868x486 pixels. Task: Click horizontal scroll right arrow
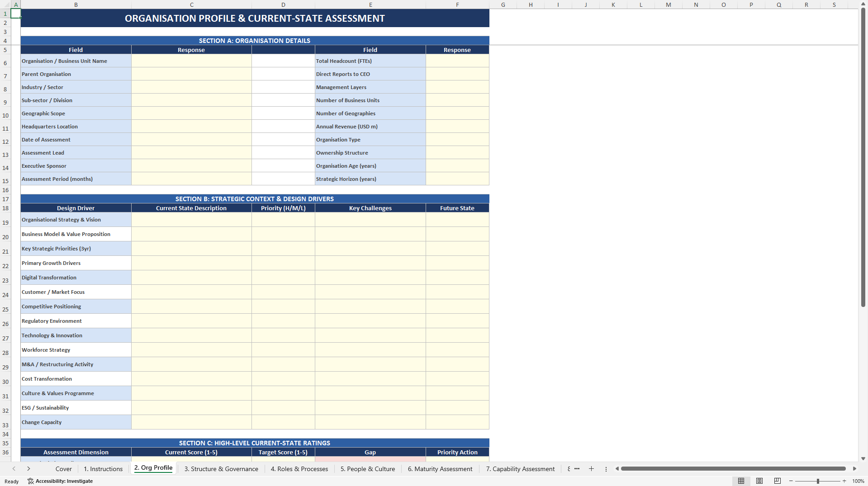[854, 469]
